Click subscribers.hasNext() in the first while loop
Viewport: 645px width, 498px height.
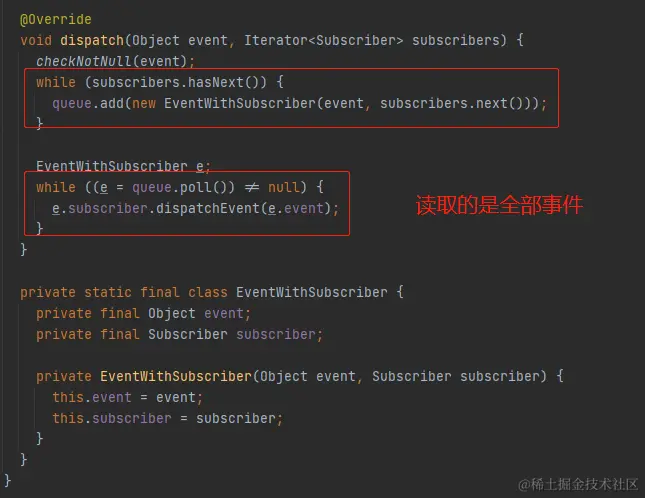(x=175, y=82)
